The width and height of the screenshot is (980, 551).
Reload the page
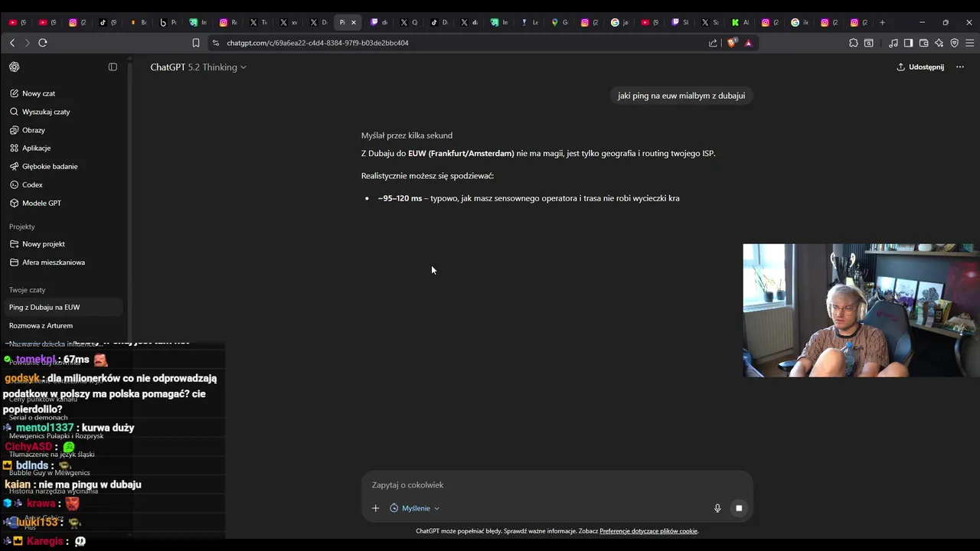[x=43, y=43]
